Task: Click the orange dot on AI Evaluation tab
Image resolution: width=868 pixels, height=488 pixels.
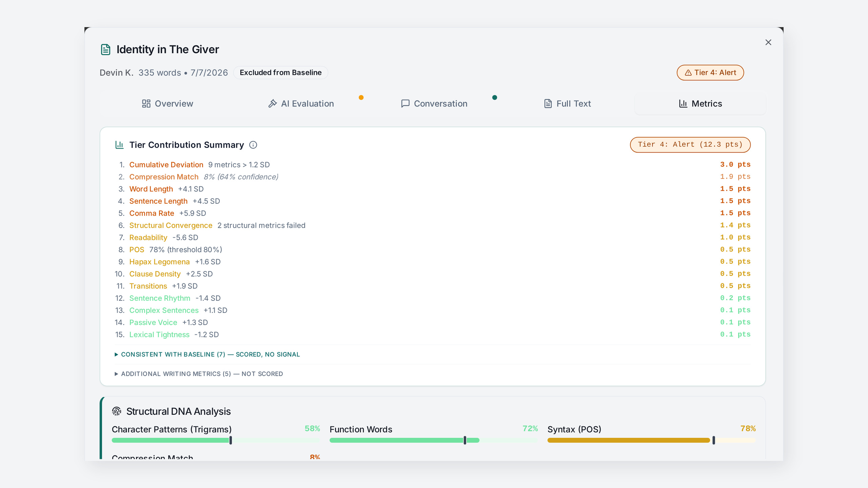Action: pyautogui.click(x=361, y=98)
